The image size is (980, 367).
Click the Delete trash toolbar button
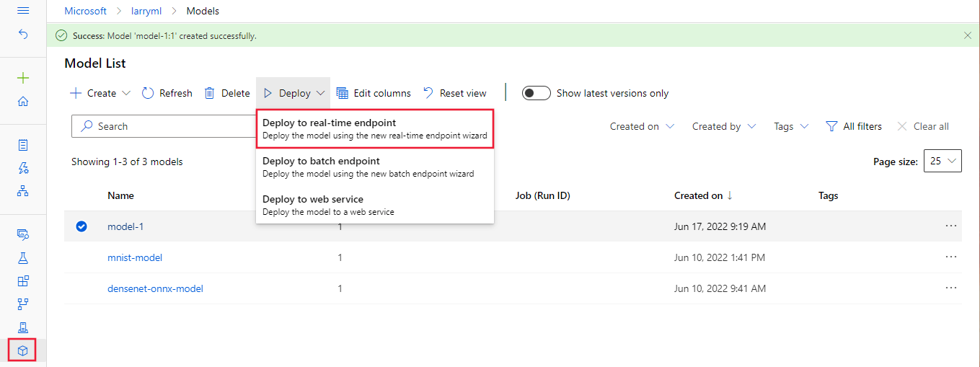click(227, 93)
